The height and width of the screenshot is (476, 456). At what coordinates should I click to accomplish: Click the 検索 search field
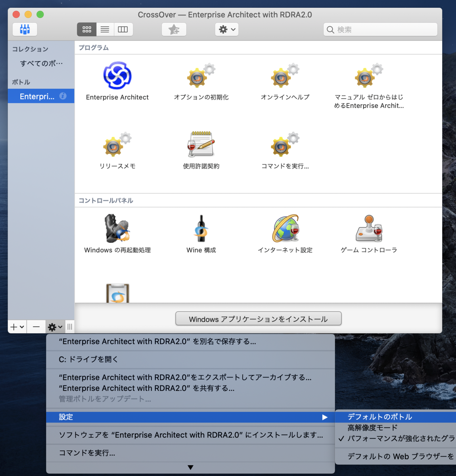tap(380, 30)
